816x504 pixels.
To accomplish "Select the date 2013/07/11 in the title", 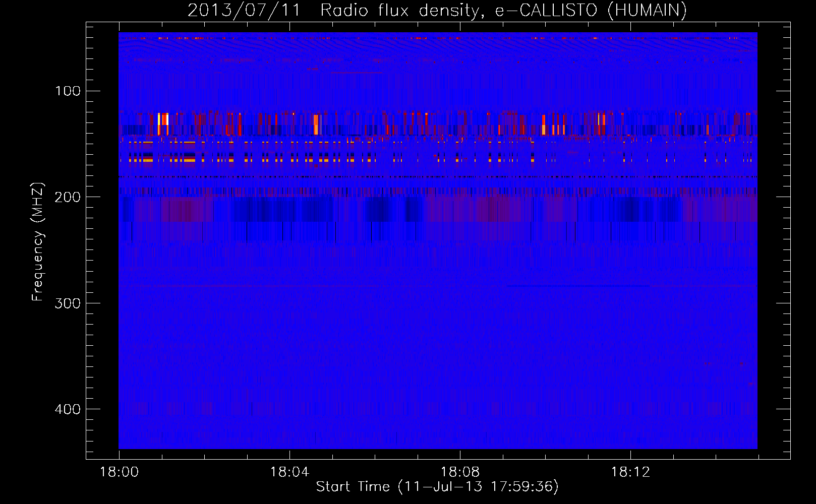I will click(x=244, y=10).
